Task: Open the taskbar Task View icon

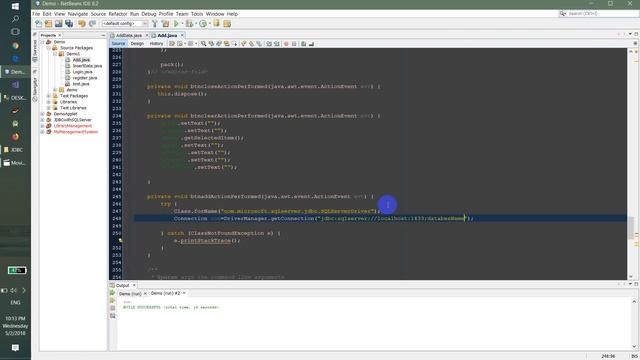Action: tap(15, 31)
